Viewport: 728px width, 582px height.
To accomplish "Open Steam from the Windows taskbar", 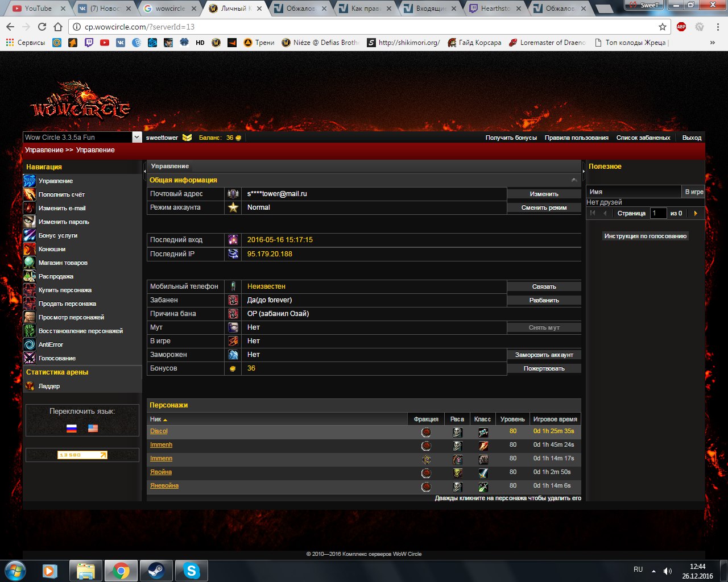I will [156, 570].
